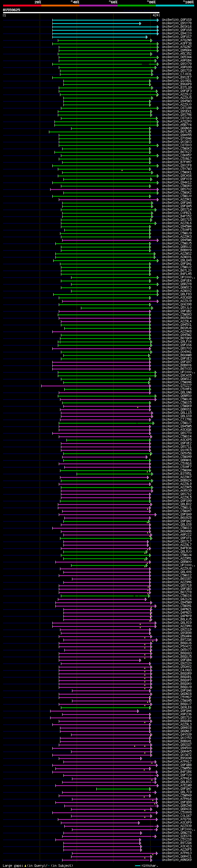This screenshot has height=868, width=197.
Task: Select label UniRef100_P50472
Action: 177,646
